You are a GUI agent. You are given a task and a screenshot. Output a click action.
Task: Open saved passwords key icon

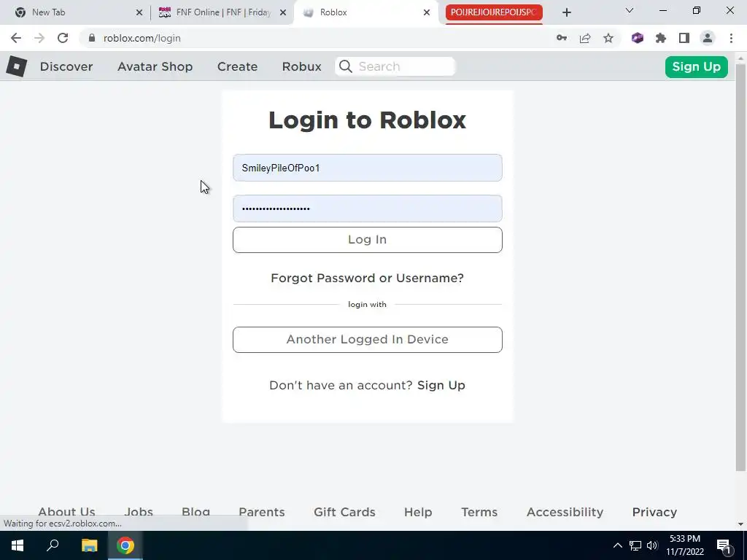click(562, 38)
